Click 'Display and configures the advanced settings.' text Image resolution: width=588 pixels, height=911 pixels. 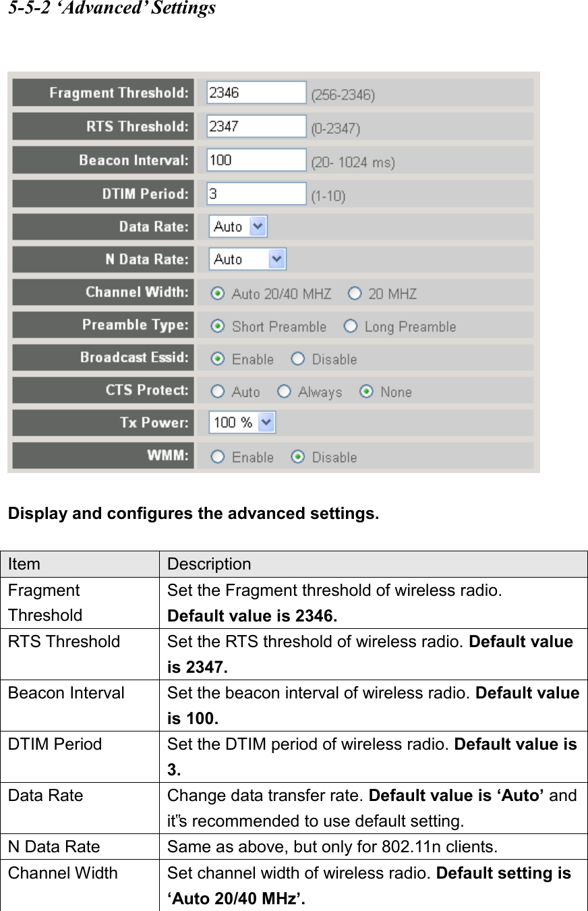click(194, 514)
